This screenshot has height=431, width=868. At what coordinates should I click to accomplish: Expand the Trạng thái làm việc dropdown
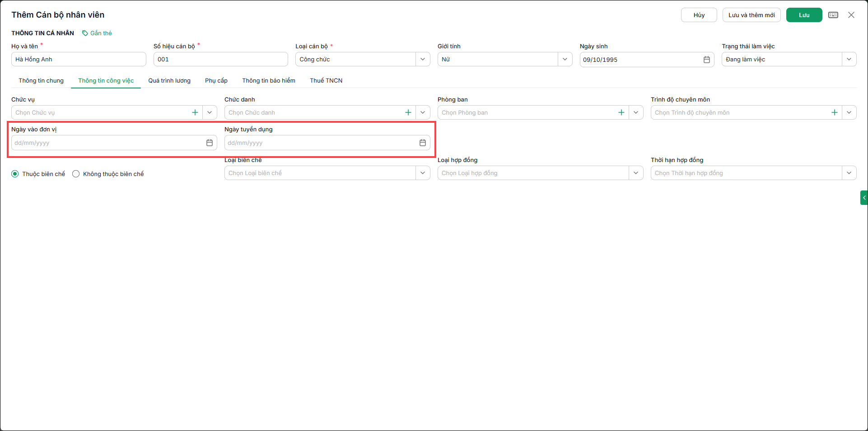click(849, 59)
